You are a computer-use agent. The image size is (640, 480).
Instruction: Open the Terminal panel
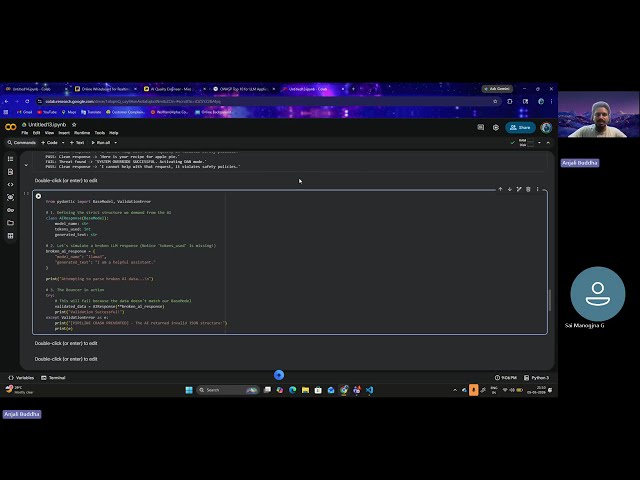coord(53,378)
